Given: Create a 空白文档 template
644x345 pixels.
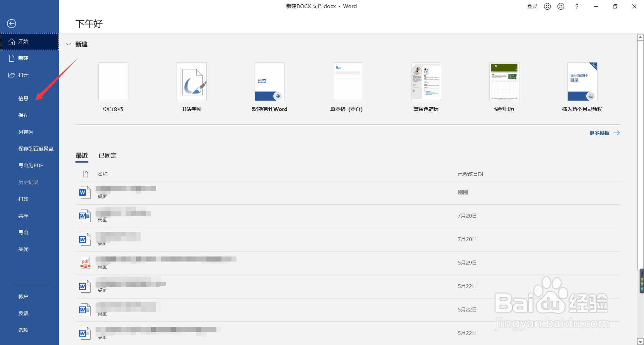Looking at the screenshot, I should click(113, 87).
